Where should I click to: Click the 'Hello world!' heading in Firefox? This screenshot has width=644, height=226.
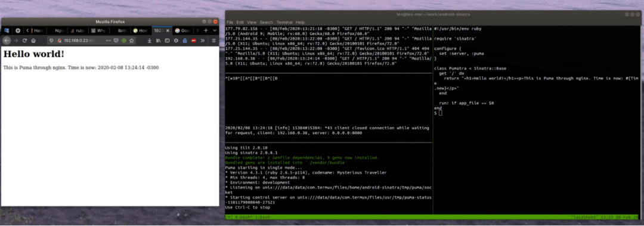(x=33, y=54)
